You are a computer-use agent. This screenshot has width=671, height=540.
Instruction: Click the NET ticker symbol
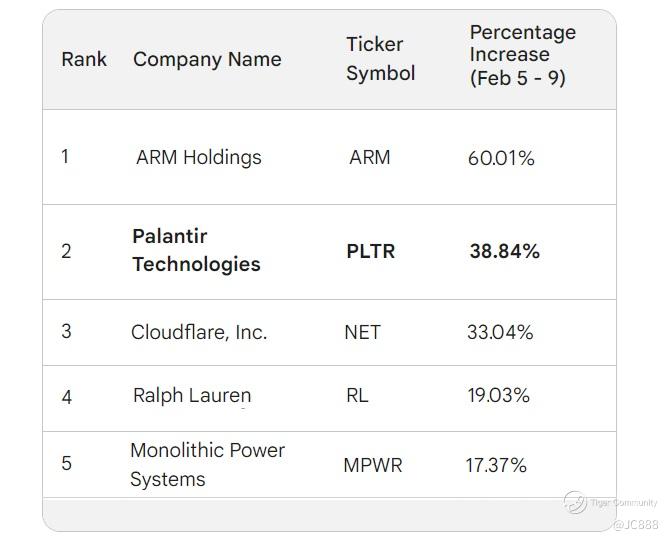(362, 332)
